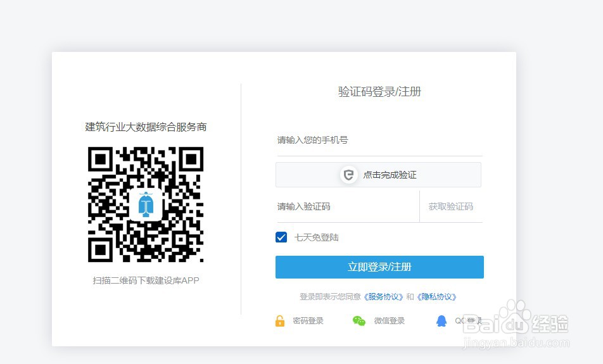Click the 建筑行业大数据综合服务商 text
Image resolution: width=603 pixels, height=364 pixels.
pos(146,127)
